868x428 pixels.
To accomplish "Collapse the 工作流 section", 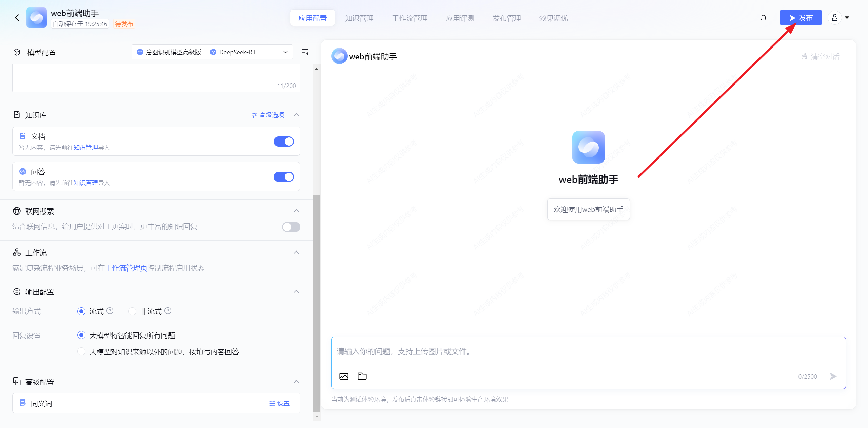I will pyautogui.click(x=296, y=252).
